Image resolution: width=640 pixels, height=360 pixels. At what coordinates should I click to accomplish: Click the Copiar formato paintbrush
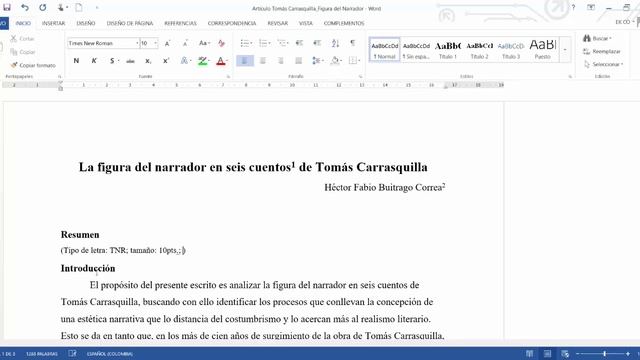(x=33, y=65)
